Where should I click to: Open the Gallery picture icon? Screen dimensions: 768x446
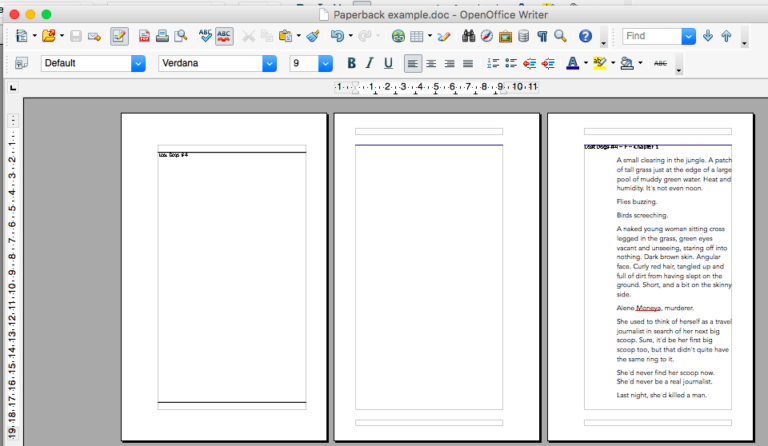point(503,37)
